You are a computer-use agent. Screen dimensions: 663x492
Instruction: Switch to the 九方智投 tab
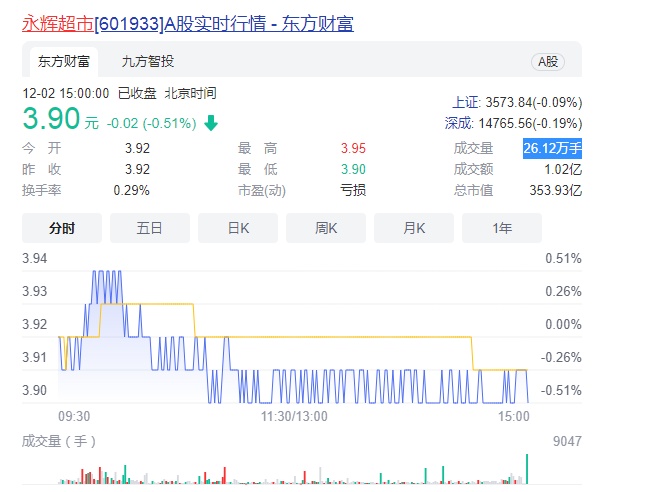[x=148, y=62]
